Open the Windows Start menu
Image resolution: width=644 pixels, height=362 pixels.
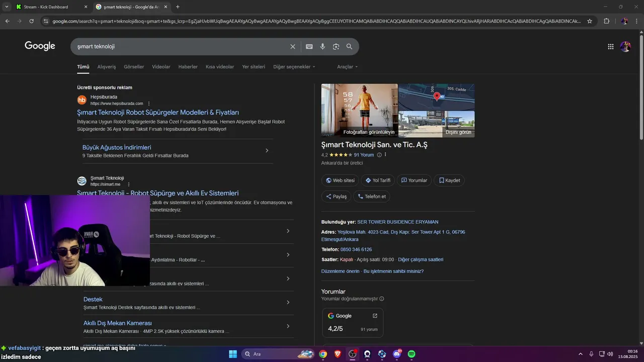233,354
